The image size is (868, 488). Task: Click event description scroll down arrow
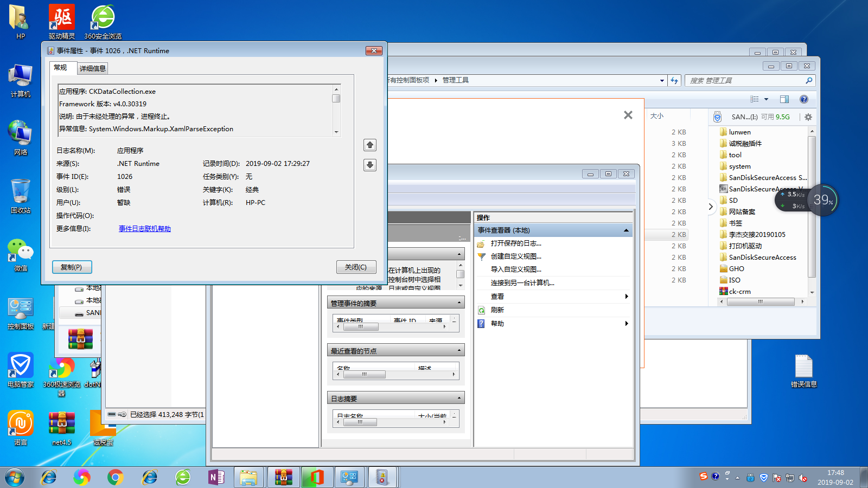(x=336, y=132)
